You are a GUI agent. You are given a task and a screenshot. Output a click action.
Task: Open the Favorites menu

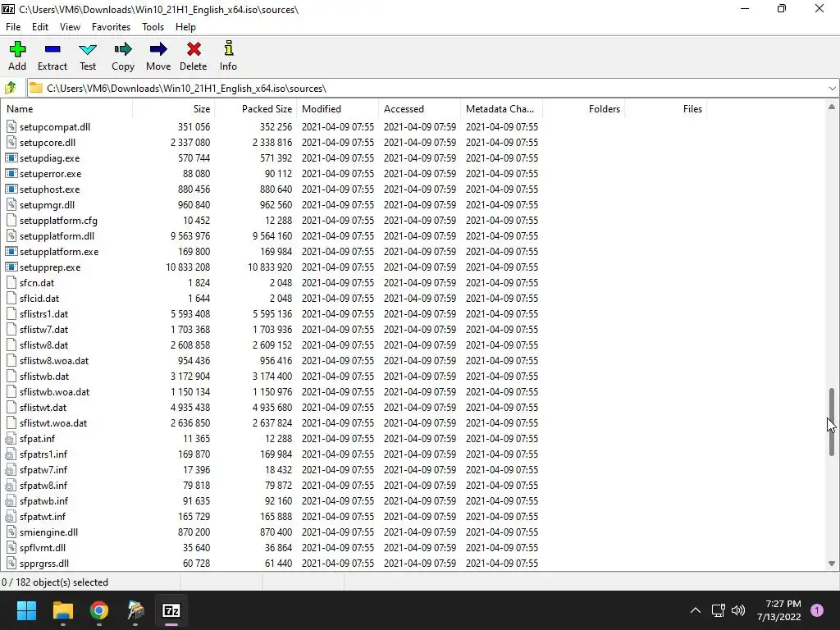tap(111, 27)
